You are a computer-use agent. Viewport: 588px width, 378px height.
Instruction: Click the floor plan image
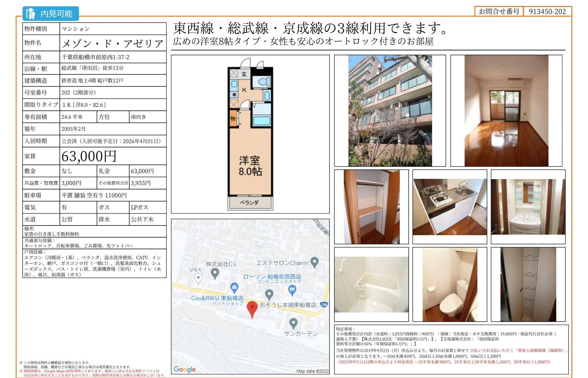pyautogui.click(x=250, y=134)
